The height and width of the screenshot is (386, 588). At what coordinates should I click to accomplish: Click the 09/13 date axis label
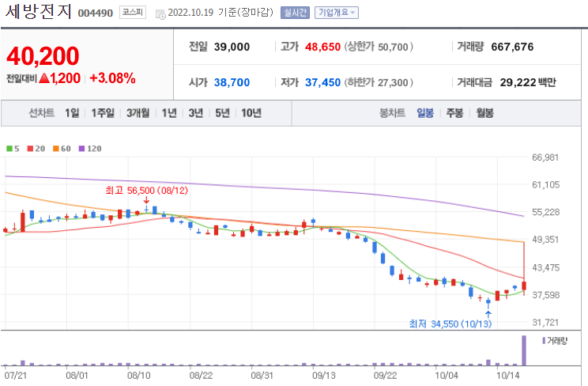[323, 376]
